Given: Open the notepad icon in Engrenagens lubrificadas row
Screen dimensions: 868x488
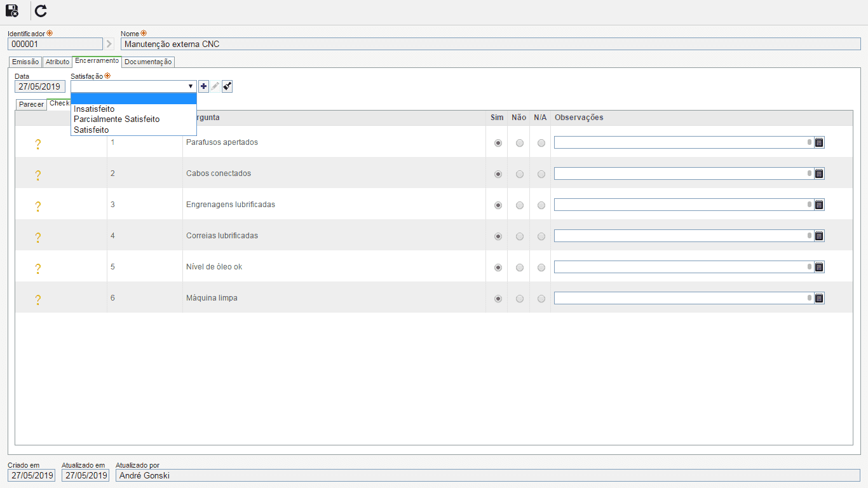Looking at the screenshot, I should 819,205.
